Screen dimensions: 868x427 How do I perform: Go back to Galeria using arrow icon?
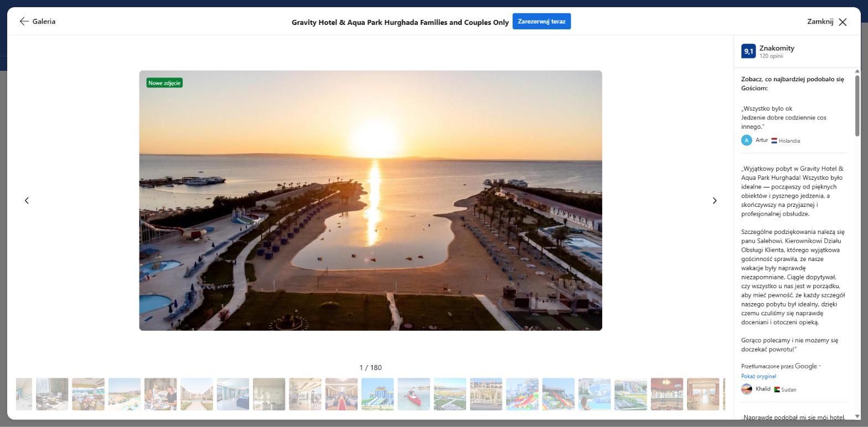pyautogui.click(x=24, y=22)
